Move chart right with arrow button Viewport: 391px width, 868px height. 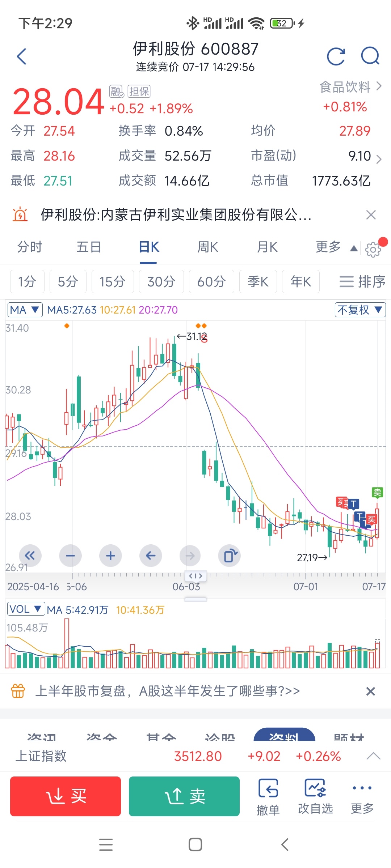190,556
